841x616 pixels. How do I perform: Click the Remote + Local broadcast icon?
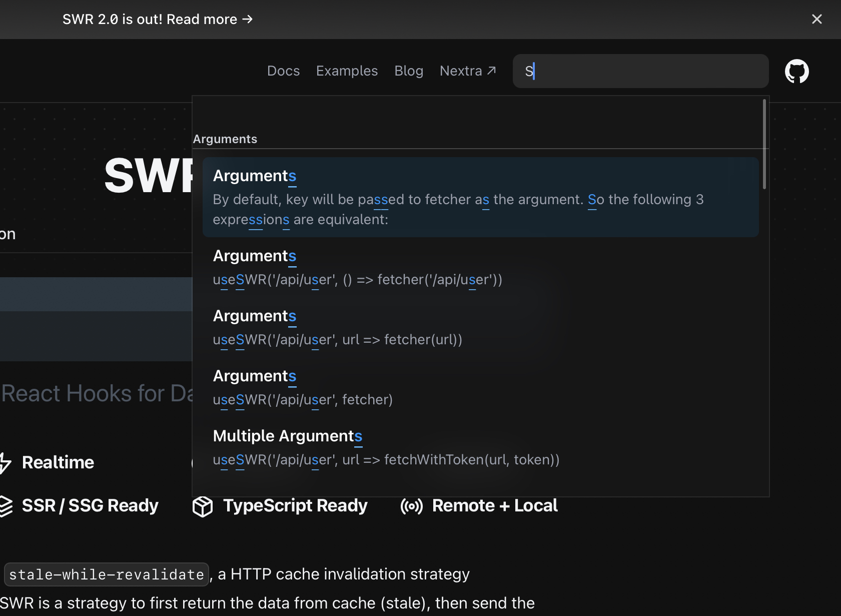411,506
